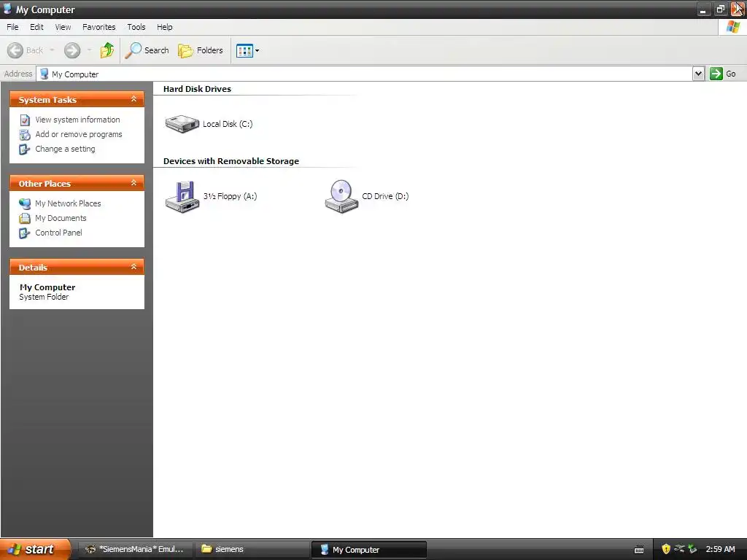Click the Start button
Image resolution: width=747 pixels, height=560 pixels.
click(34, 550)
